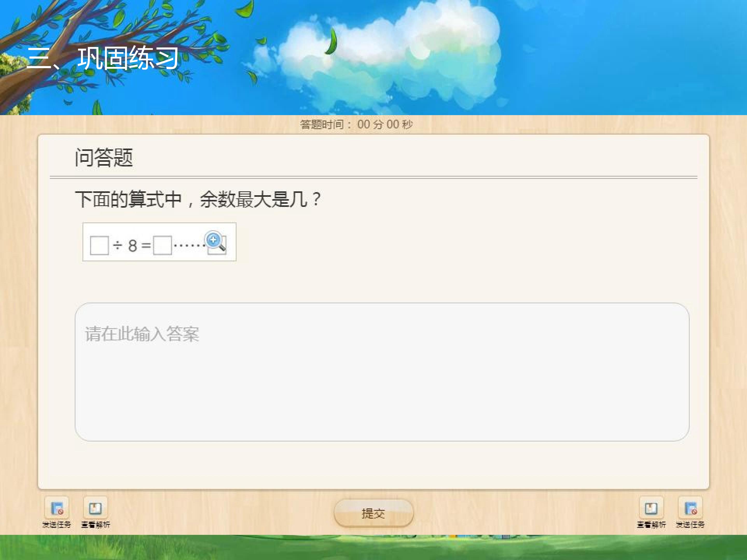Image resolution: width=747 pixels, height=560 pixels.
Task: Open 查看解析 analysis icon at bottom right
Action: [x=651, y=508]
